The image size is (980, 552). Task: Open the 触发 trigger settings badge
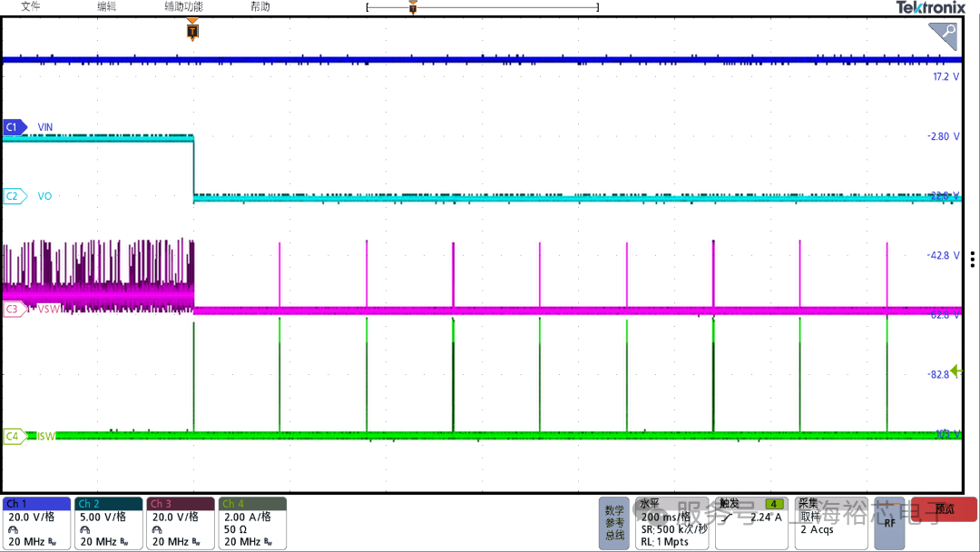(x=752, y=523)
